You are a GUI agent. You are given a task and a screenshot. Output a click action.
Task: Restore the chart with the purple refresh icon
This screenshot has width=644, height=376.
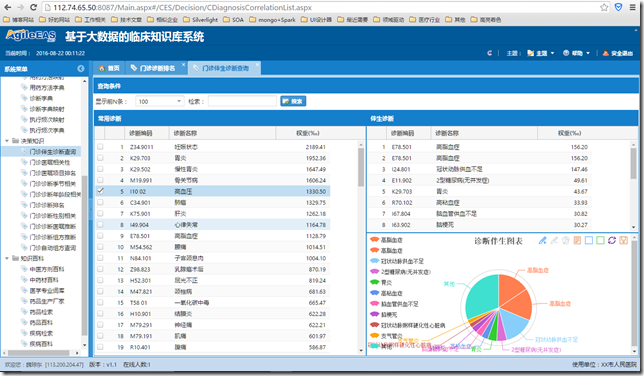point(612,240)
